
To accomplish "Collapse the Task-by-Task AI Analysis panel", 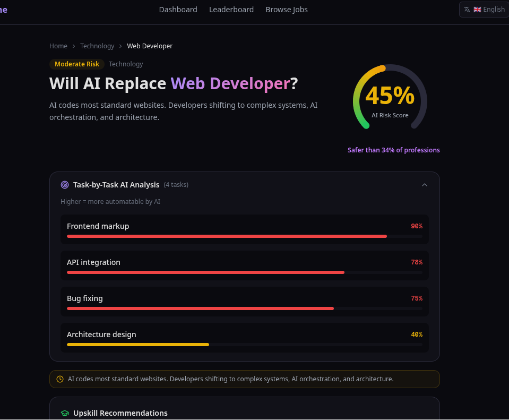I will pos(425,184).
